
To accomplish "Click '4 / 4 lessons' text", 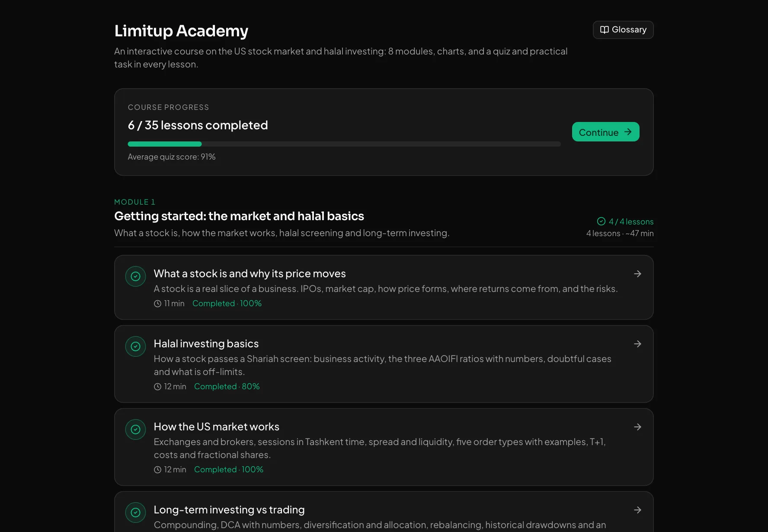I will click(631, 222).
